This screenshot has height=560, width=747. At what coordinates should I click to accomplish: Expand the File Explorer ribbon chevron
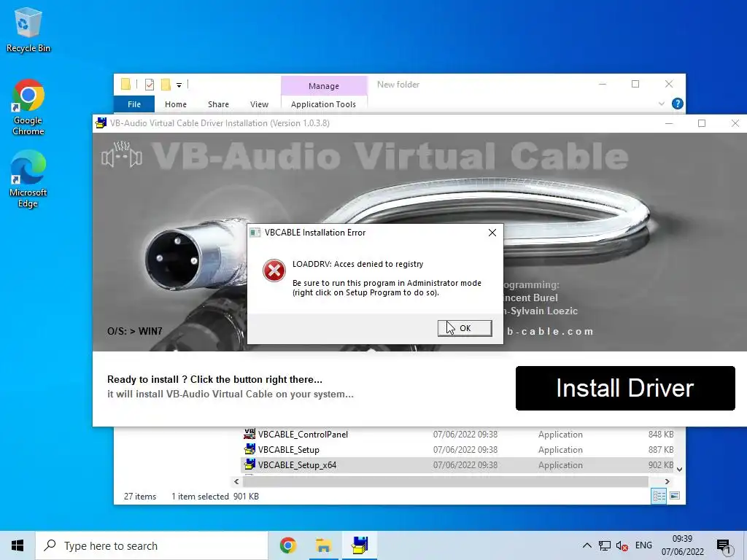(661, 104)
